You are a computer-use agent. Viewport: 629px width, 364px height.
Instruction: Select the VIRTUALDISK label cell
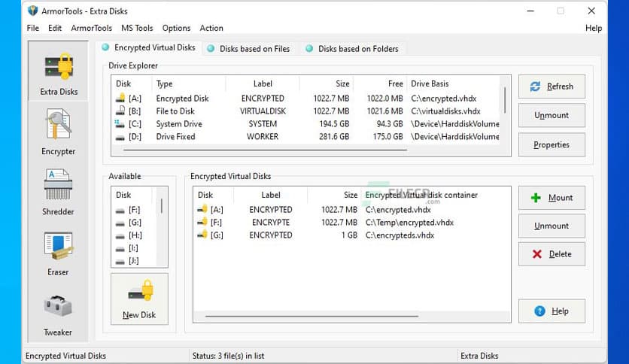pos(263,111)
